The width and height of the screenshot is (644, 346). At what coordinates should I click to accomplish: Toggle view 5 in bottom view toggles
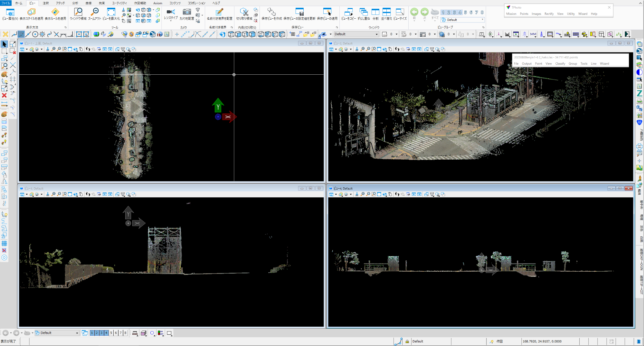click(x=111, y=333)
